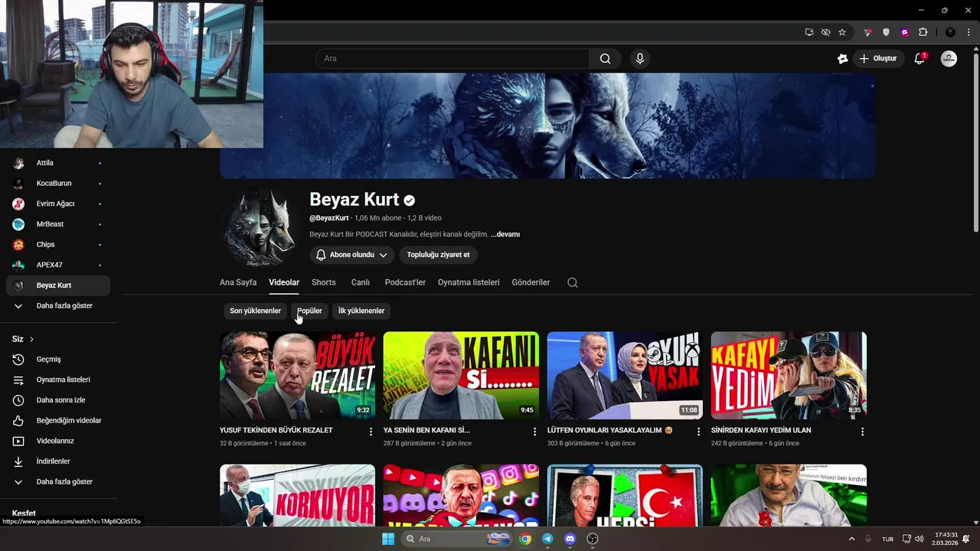Switch to the Ana Sayfa tab

point(238,282)
